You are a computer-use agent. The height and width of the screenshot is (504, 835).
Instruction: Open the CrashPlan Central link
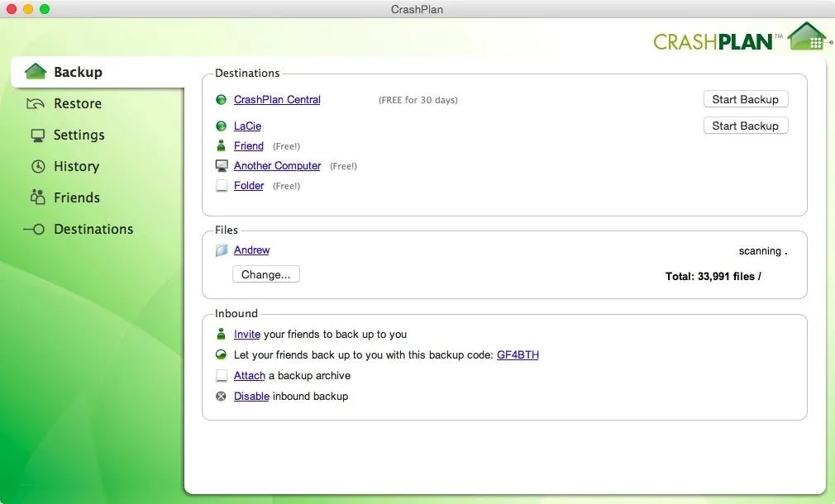(277, 99)
